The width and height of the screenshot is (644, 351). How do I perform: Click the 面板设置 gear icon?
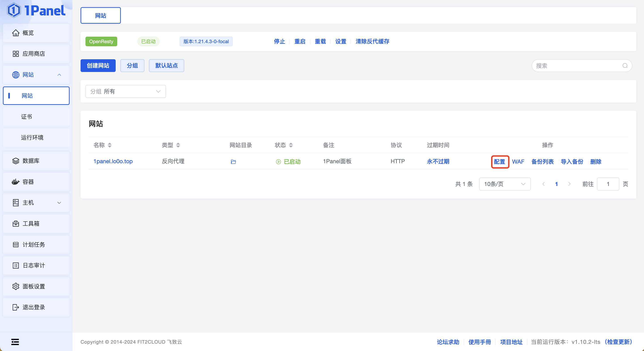point(16,286)
